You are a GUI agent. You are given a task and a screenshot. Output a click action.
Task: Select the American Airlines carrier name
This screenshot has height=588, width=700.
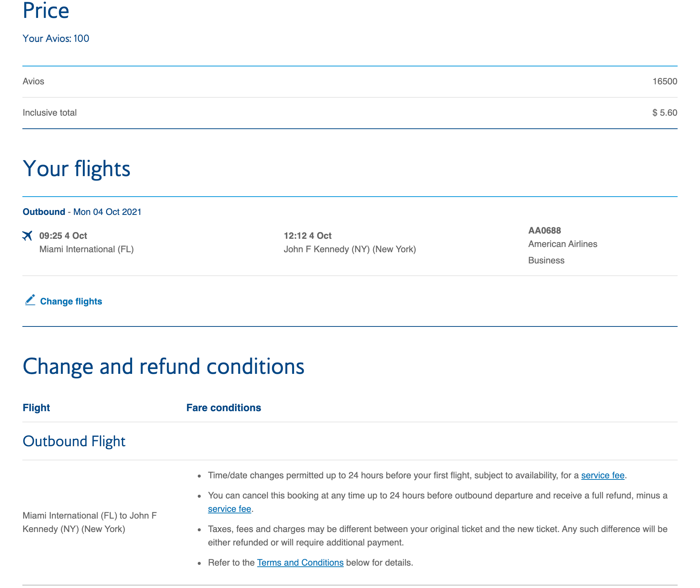563,244
